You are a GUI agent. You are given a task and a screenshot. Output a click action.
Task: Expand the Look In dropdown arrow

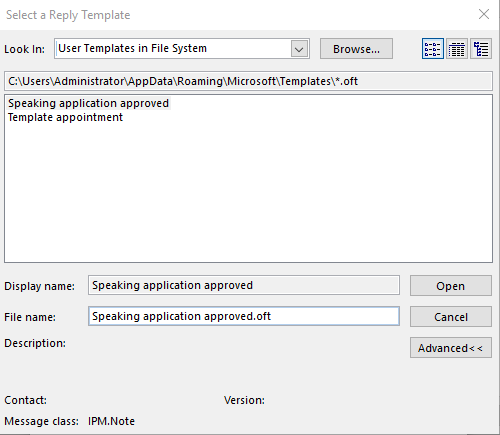tap(299, 49)
